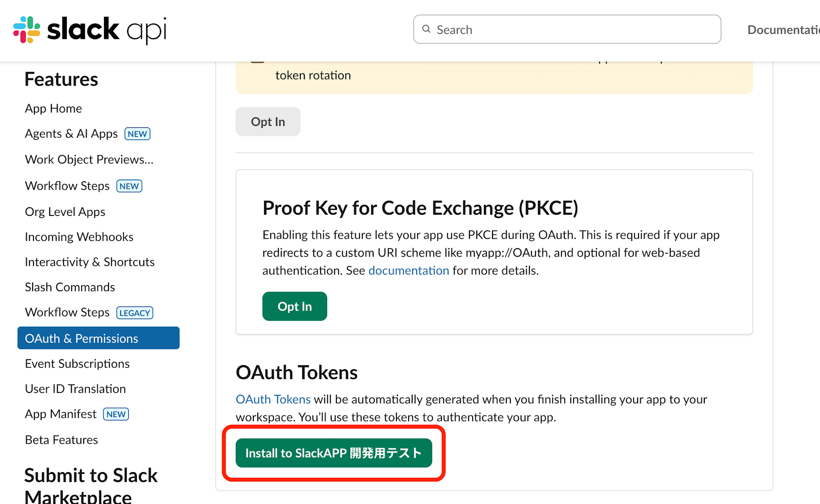Open App Home in sidebar
Image resolution: width=820 pixels, height=504 pixels.
(53, 109)
